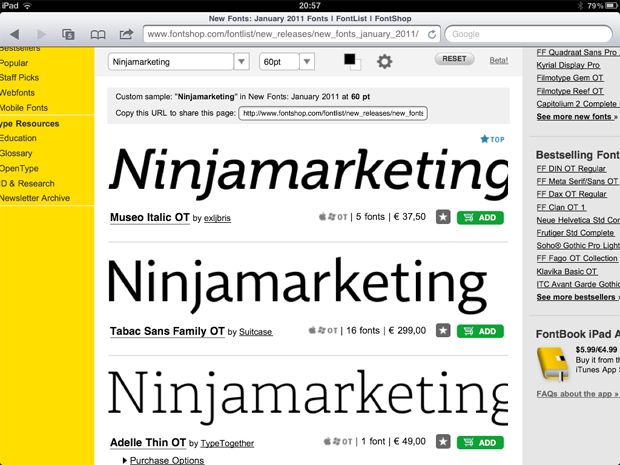
Task: Open FF DIN OT Regular link
Action: click(571, 169)
